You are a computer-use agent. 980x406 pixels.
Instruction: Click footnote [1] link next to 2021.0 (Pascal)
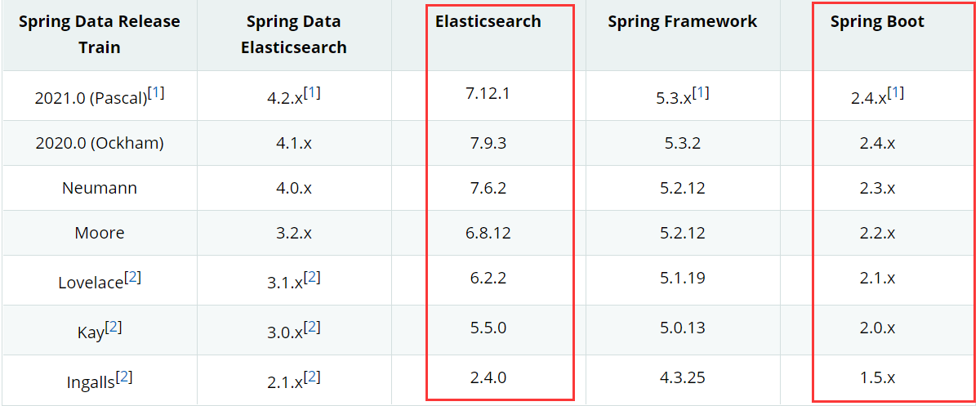(x=156, y=93)
